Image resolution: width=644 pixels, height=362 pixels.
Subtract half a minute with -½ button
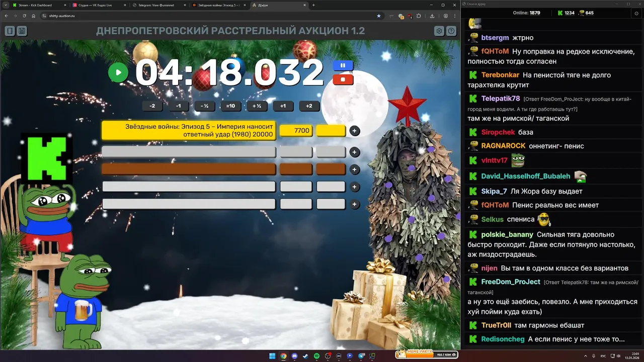205,106
